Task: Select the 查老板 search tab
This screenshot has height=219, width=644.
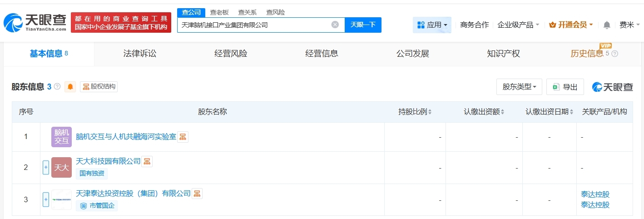Action: pos(219,12)
